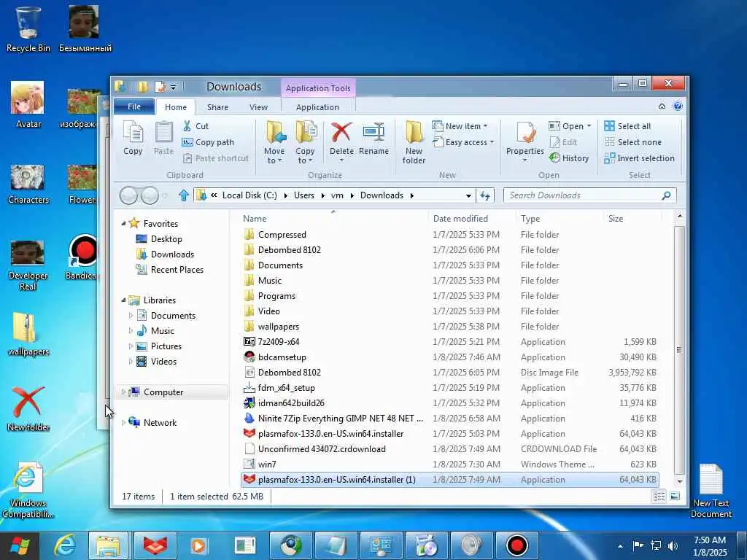This screenshot has height=560, width=747.
Task: Click the Copy ribbon icon
Action: pos(133,138)
